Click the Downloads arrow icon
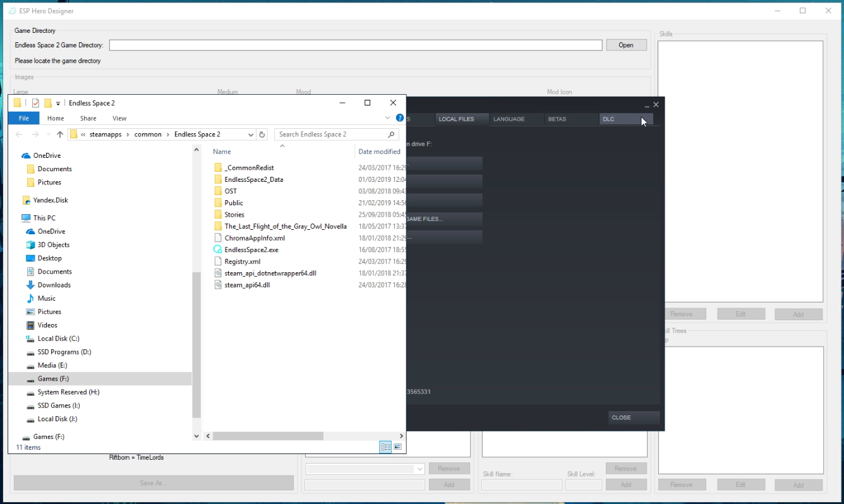The height and width of the screenshot is (504, 844). [x=30, y=285]
